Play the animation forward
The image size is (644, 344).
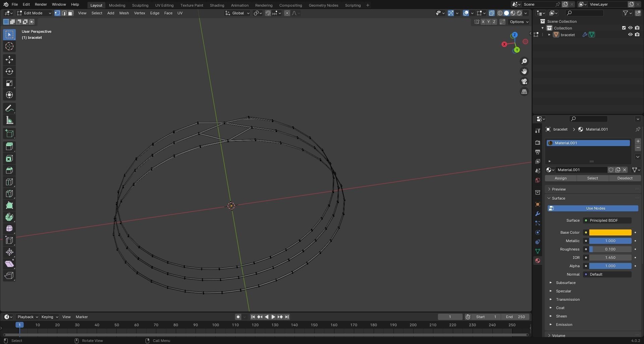(x=273, y=317)
